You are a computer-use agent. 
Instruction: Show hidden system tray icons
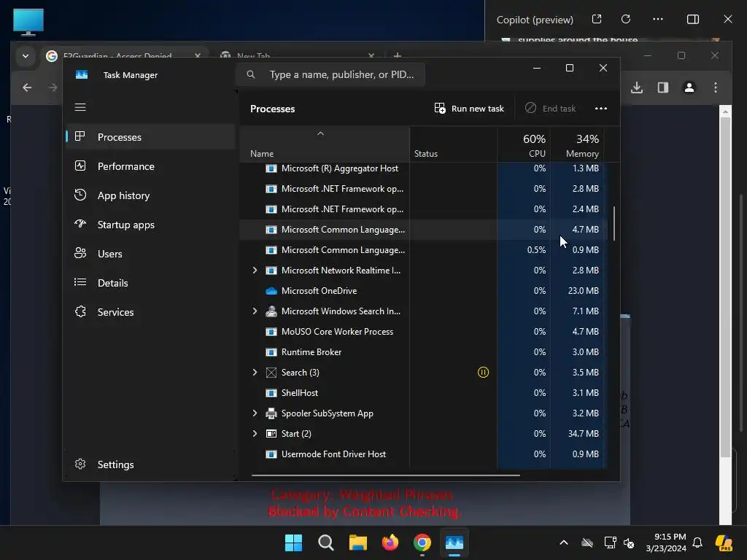click(x=564, y=542)
